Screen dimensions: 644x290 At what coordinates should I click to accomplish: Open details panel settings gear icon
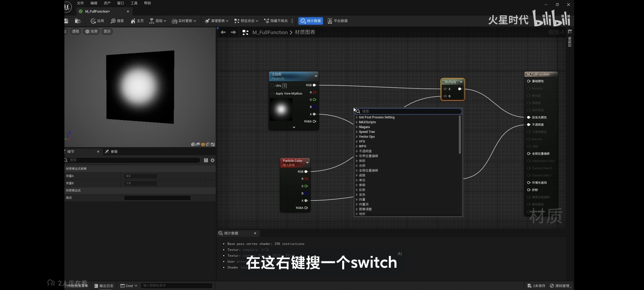click(213, 160)
